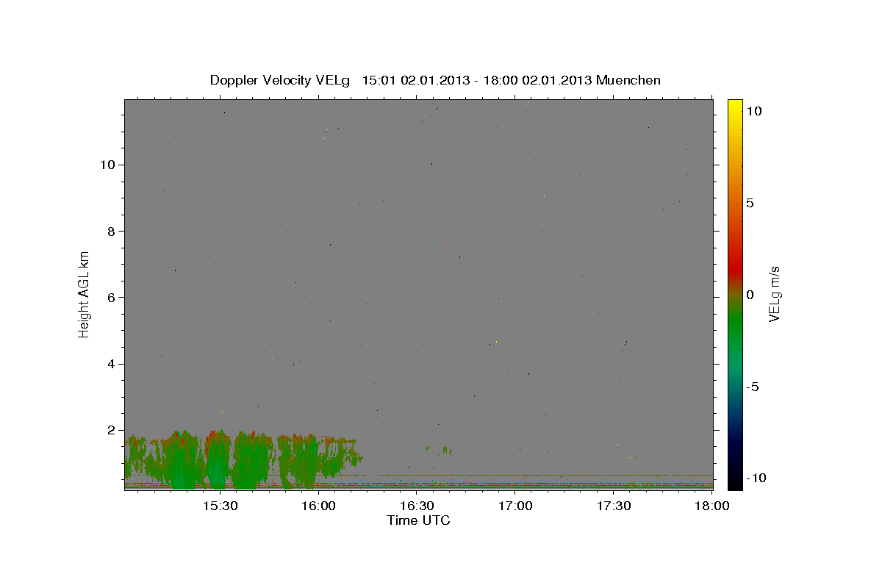The image size is (882, 588).
Task: Click the height tick label 2
Action: (x=112, y=430)
